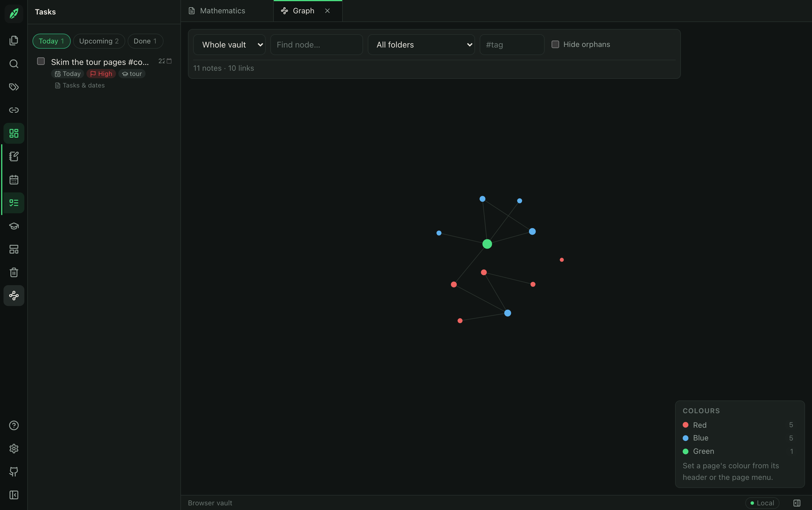
Task: Open the help question mark icon
Action: 14,425
